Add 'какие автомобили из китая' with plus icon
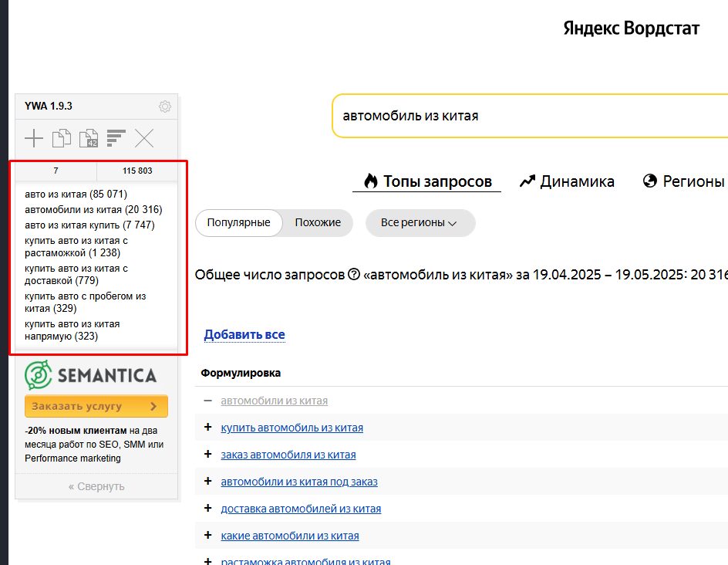This screenshot has height=565, width=728. coord(208,535)
